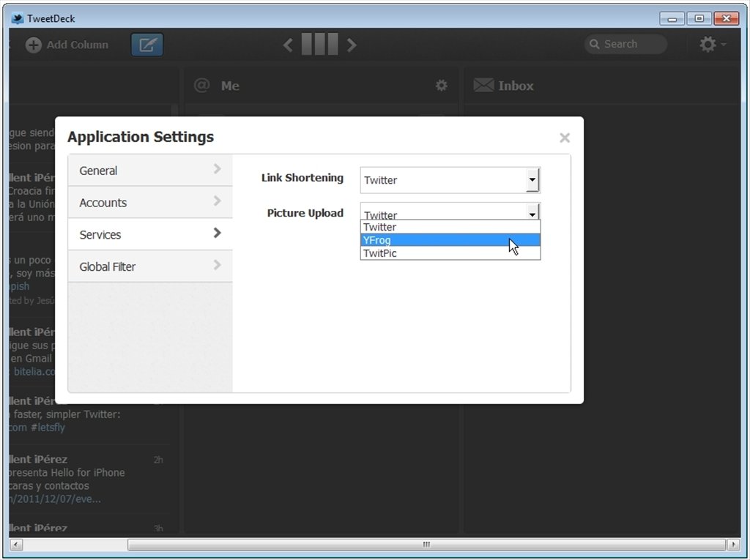Choose YFrog in Picture Upload list
This screenshot has width=750, height=560.
tap(450, 240)
